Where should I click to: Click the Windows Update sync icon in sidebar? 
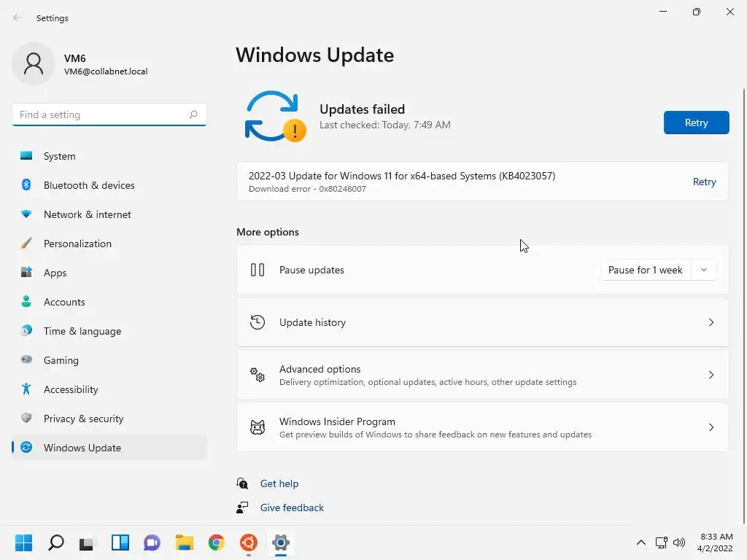[x=26, y=447]
